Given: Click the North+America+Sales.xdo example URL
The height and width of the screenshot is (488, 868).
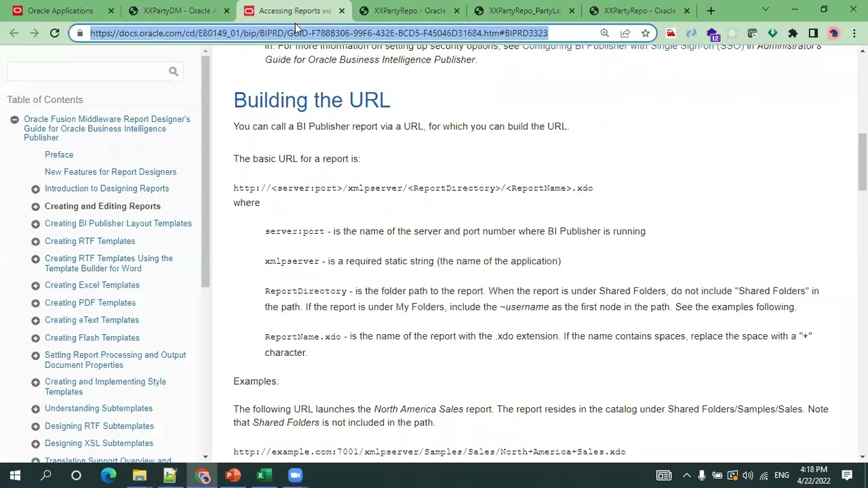Looking at the screenshot, I should tap(429, 452).
